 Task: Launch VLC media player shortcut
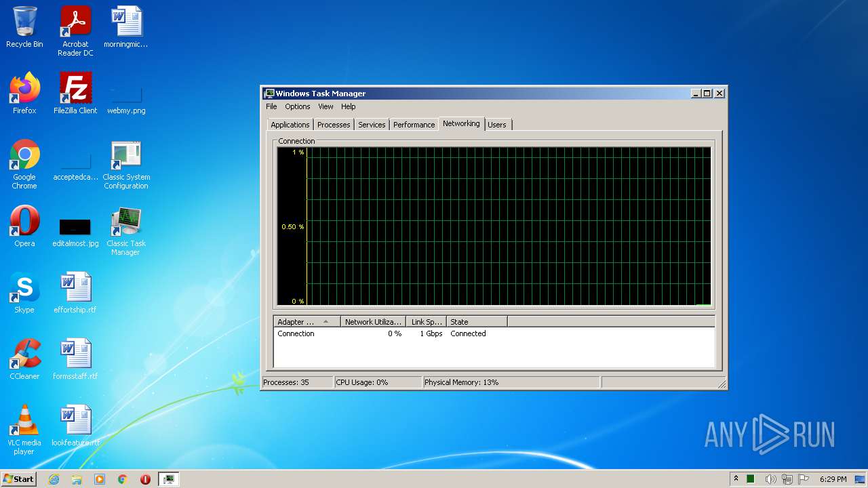tap(24, 430)
